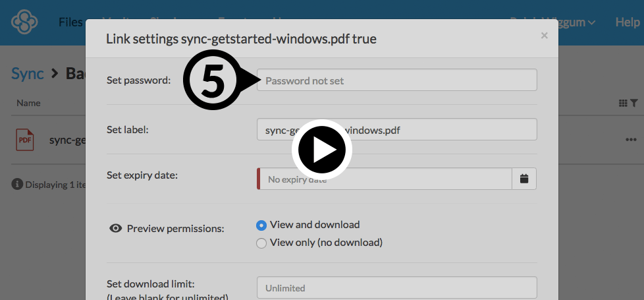Viewport: 644px width, 300px height.
Task: Close the Link settings dialog
Action: coord(544,36)
